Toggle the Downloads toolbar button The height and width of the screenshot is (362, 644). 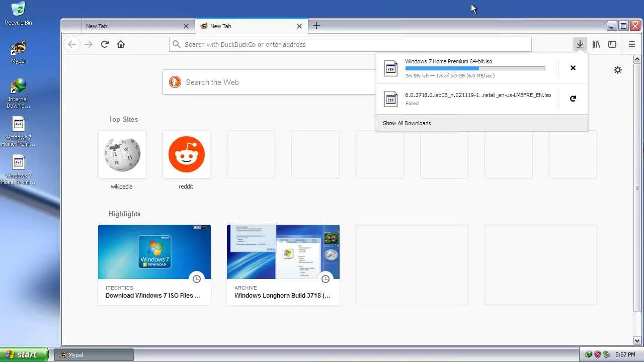[580, 44]
